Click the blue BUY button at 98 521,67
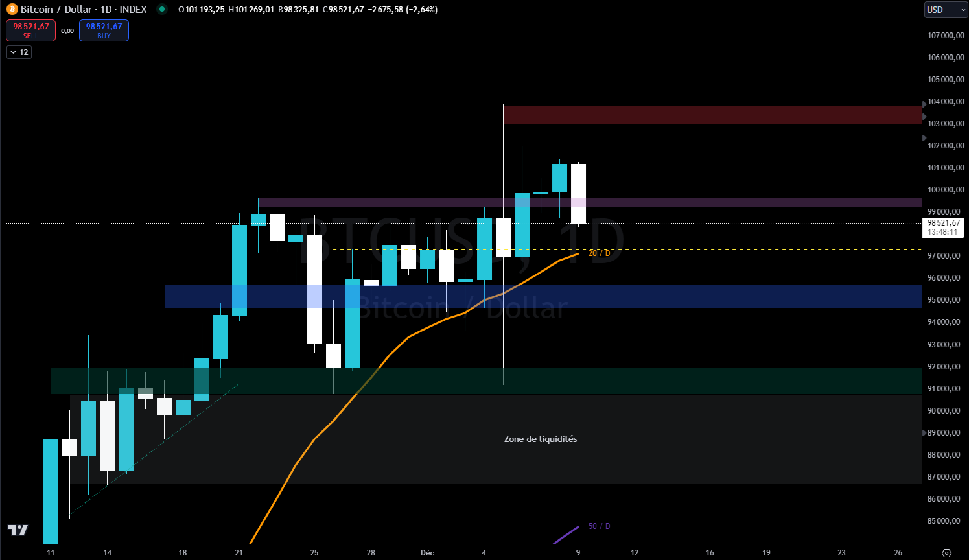Viewport: 969px width, 560px height. 104,30
